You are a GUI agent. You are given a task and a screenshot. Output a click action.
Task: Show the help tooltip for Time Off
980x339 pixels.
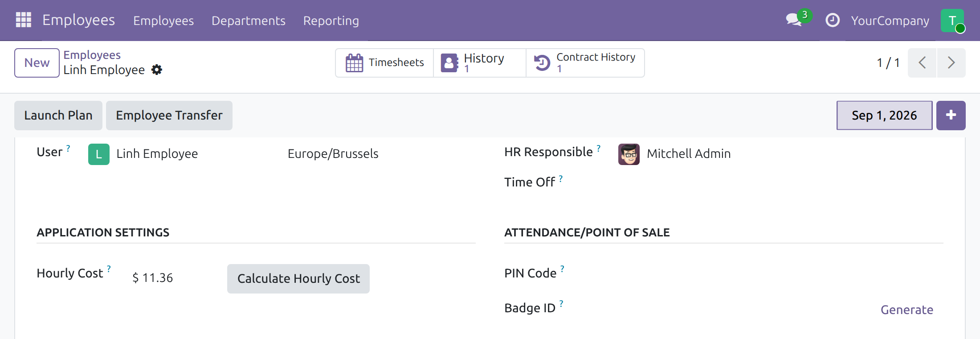(x=561, y=178)
